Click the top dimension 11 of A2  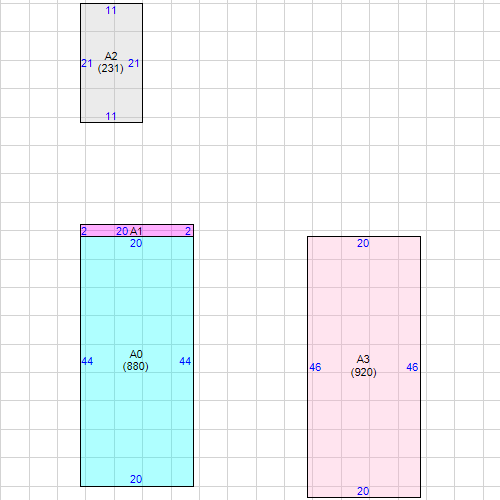coord(111,11)
